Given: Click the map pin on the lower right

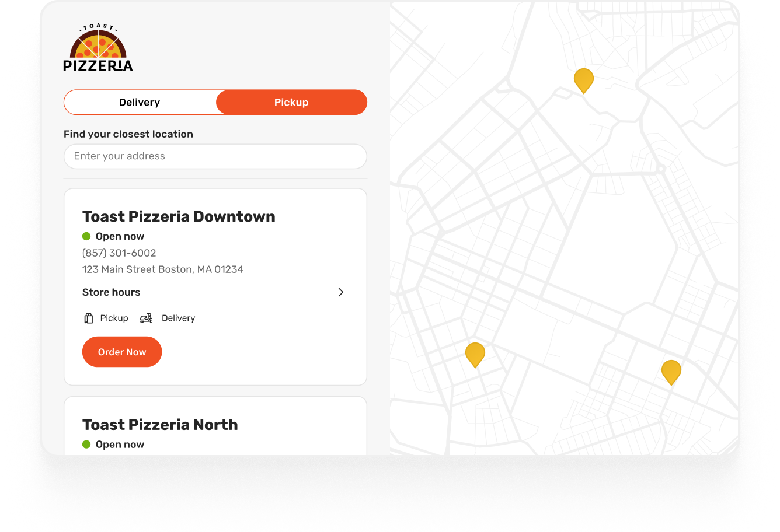Looking at the screenshot, I should 671,372.
